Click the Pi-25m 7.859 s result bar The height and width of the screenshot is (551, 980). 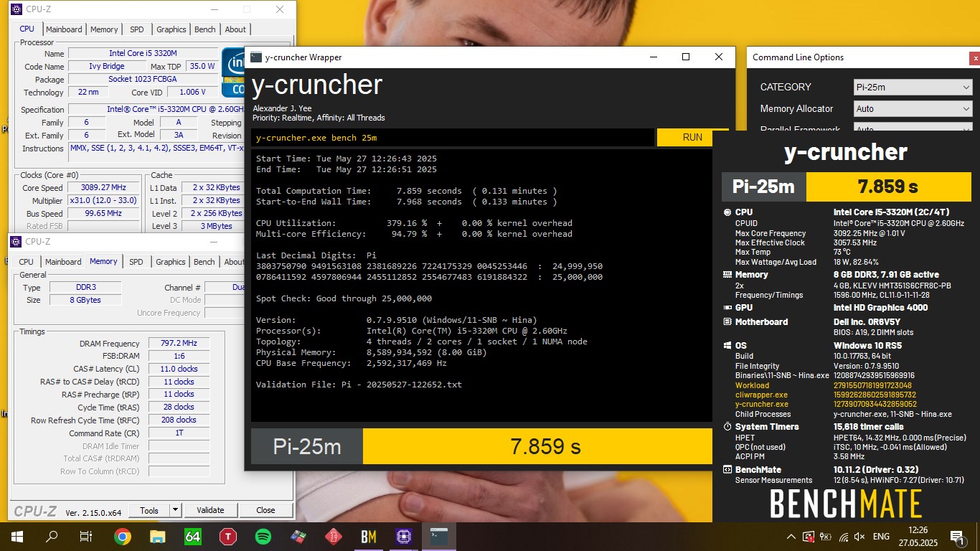pyautogui.click(x=481, y=446)
